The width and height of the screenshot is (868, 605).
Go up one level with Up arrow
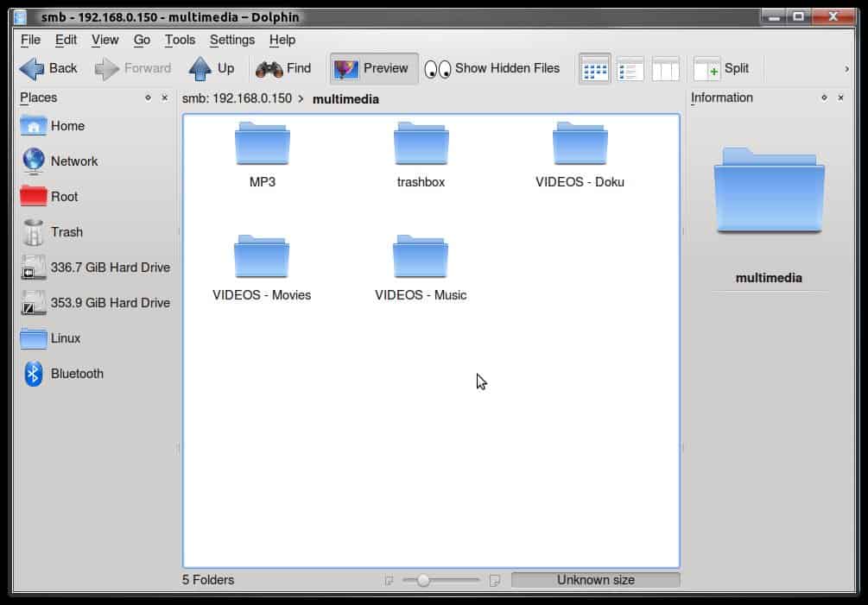tap(200, 68)
